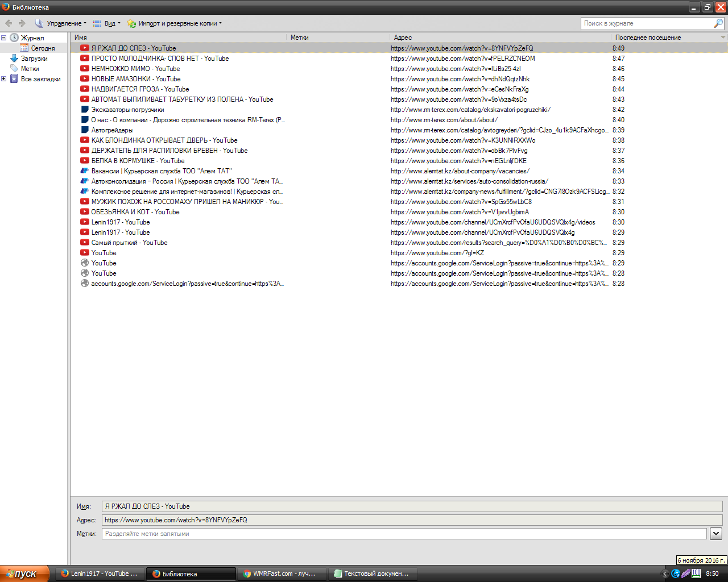Click the search magnifier icon in Поиск в журнале

click(x=718, y=23)
